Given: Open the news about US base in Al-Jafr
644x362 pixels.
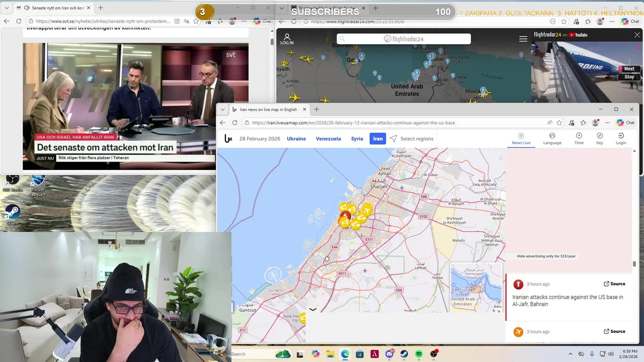Looking at the screenshot, I should point(568,301).
